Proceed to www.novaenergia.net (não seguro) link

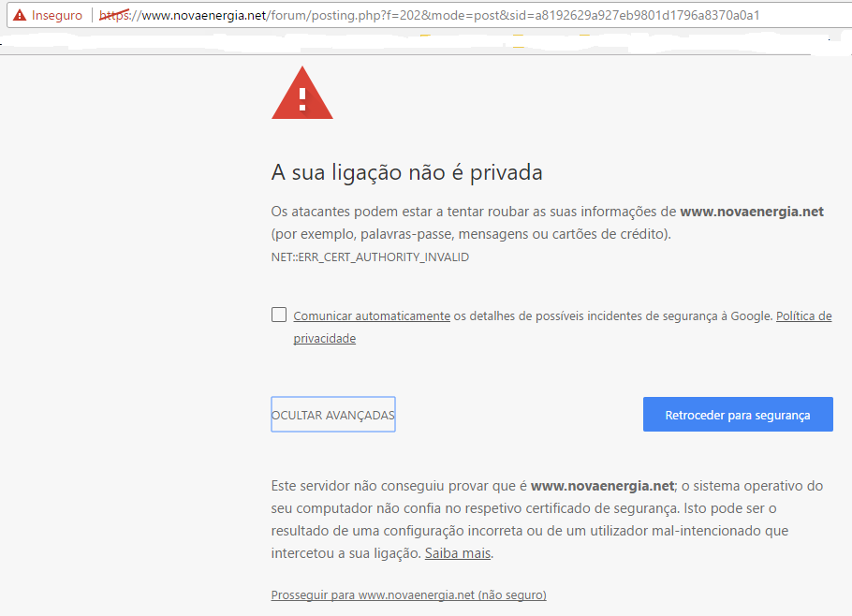tap(408, 594)
